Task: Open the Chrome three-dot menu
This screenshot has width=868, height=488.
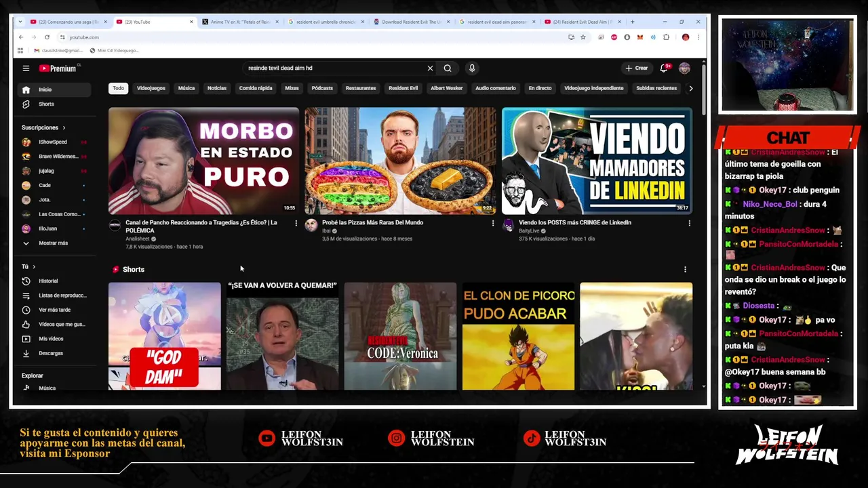Action: tap(698, 37)
